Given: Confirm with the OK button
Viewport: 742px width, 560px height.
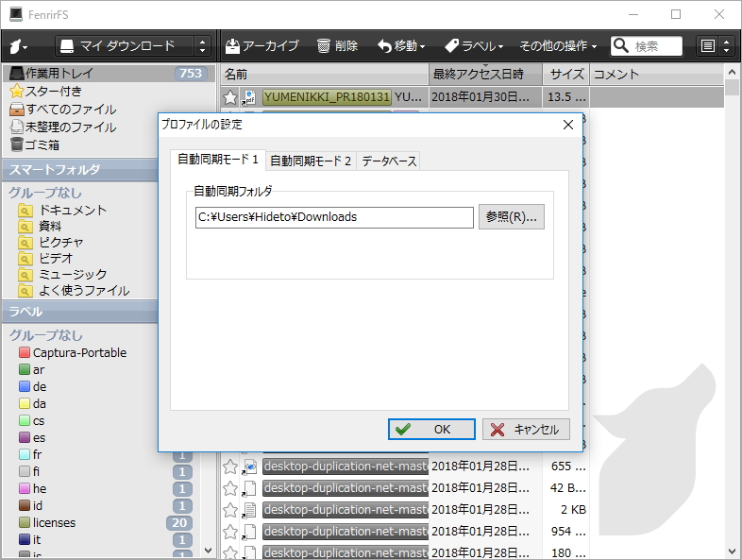Looking at the screenshot, I should click(431, 430).
